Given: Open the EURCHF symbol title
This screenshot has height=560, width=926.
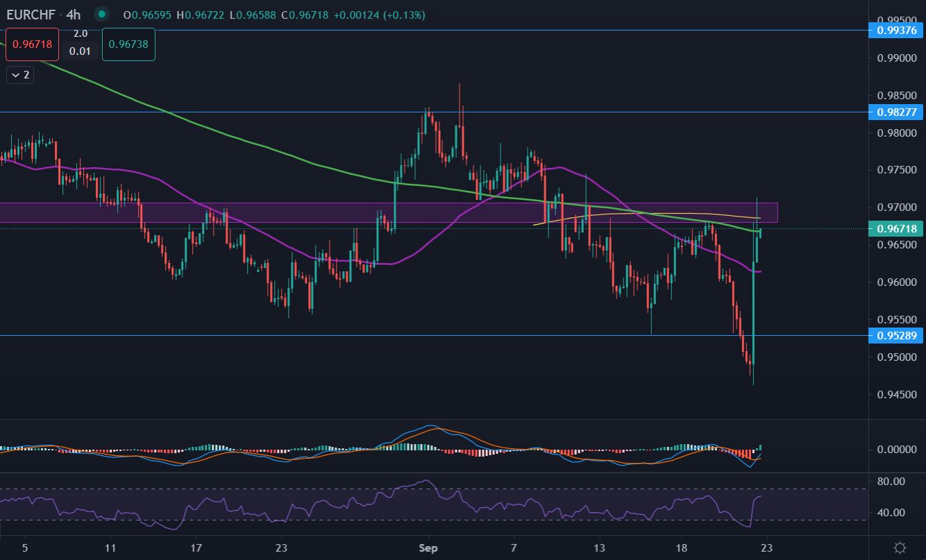Looking at the screenshot, I should tap(31, 14).
